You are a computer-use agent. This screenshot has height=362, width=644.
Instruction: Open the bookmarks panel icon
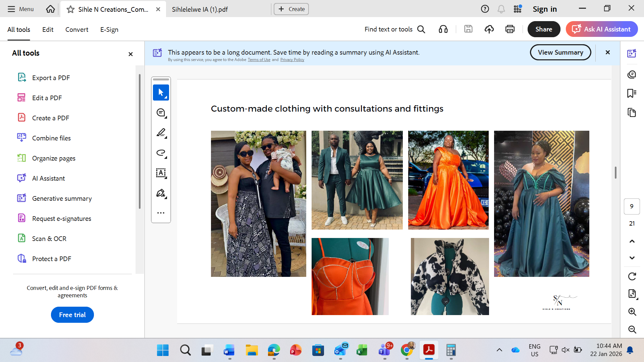click(x=632, y=93)
